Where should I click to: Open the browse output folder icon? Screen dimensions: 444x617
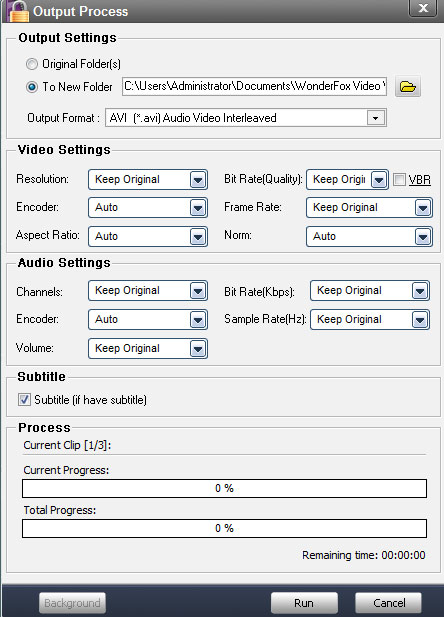point(407,86)
